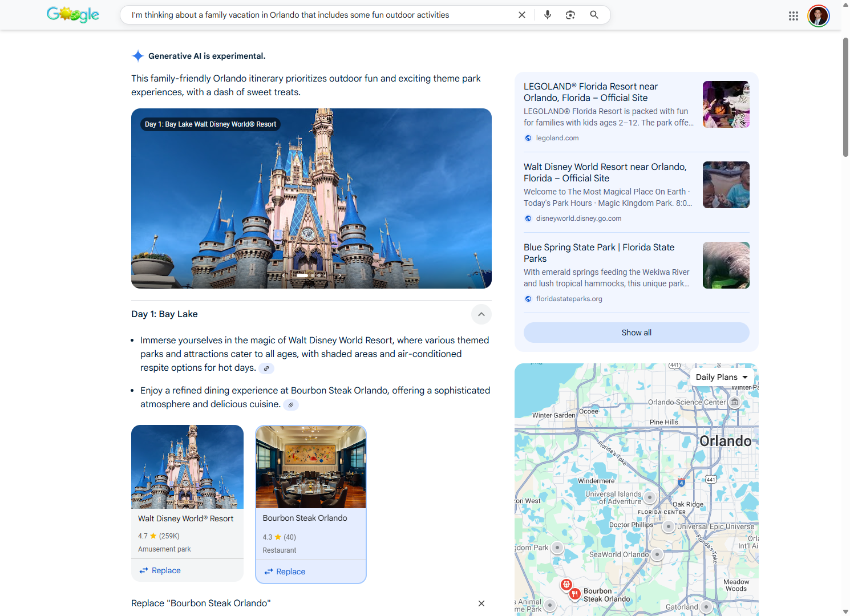Open the LEGOLAND Florida Resort result
Screen dimensions: 850x616
coord(590,92)
